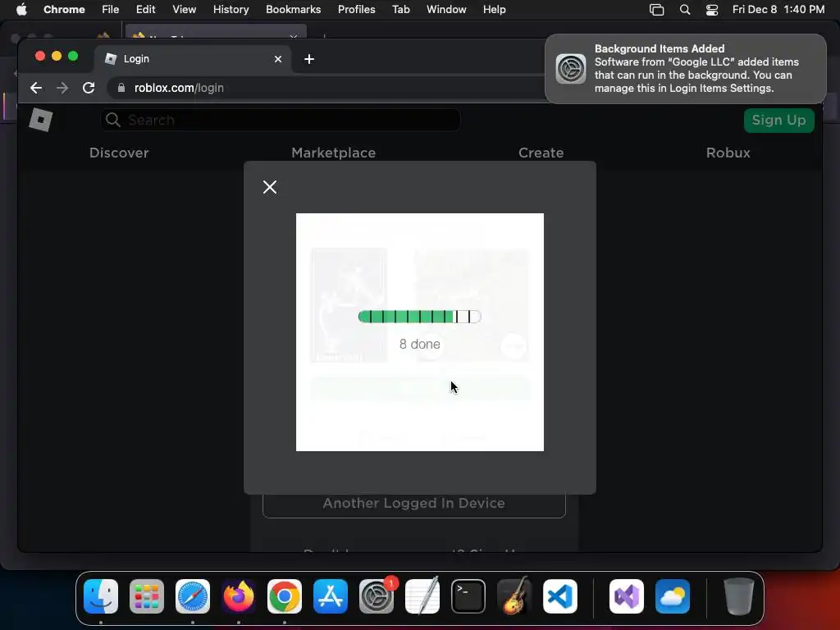840x630 pixels.
Task: Open the cloud app icon in Dock
Action: point(673,596)
